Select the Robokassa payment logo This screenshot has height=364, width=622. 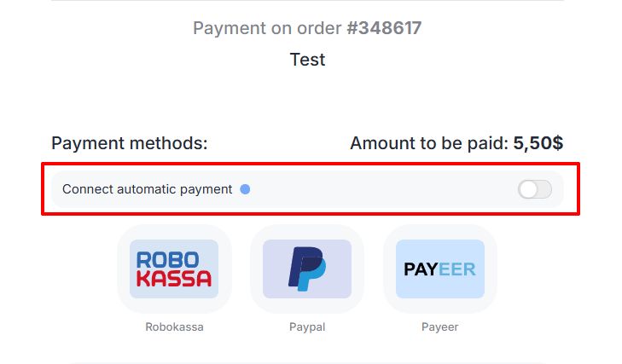pyautogui.click(x=174, y=269)
